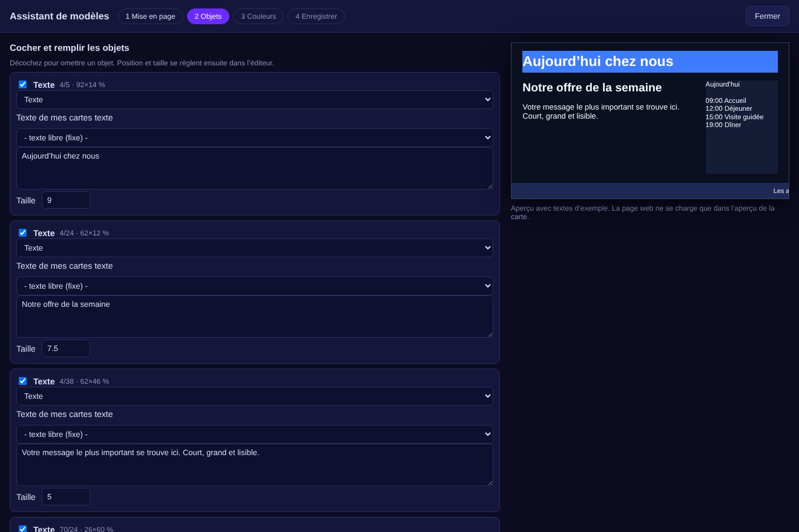The height and width of the screenshot is (532, 799).
Task: Click the Taille field showing 9
Action: click(x=66, y=200)
